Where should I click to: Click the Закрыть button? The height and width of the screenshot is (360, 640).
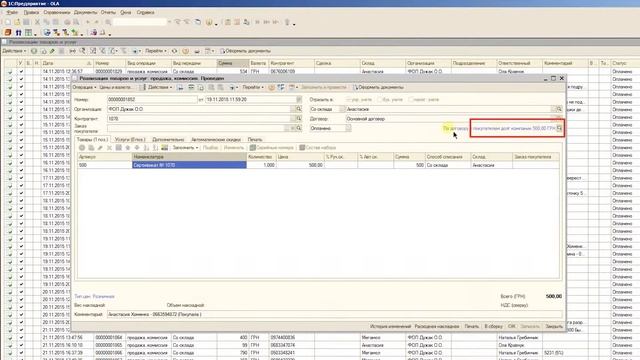554,327
